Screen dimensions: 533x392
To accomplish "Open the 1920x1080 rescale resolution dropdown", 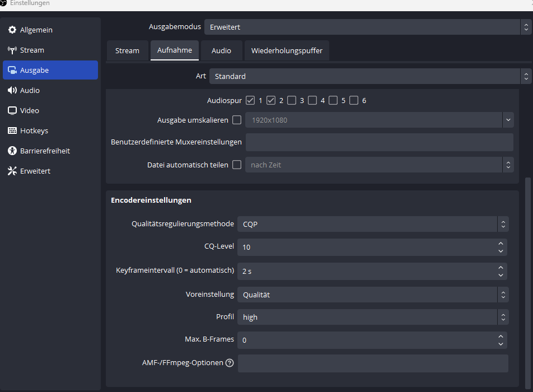I will click(x=380, y=120).
